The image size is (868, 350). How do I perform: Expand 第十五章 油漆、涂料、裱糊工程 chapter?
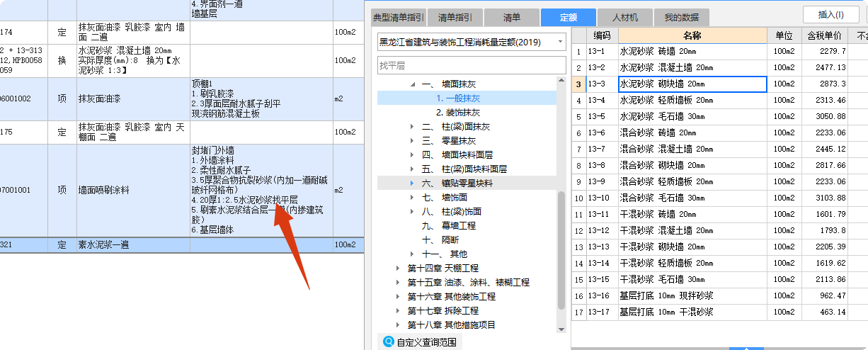pos(399,283)
